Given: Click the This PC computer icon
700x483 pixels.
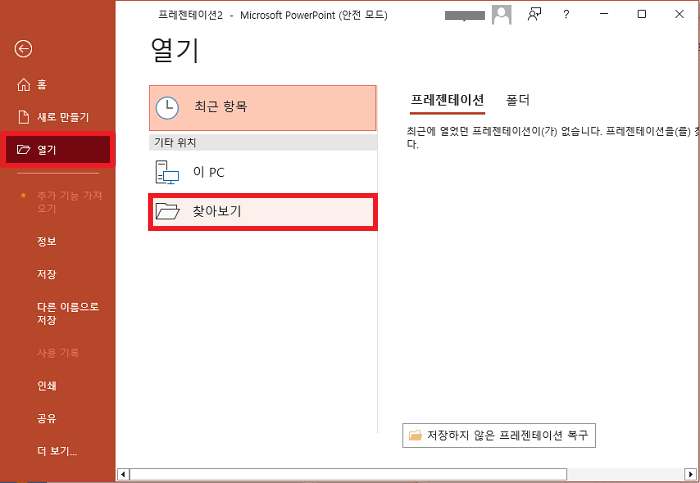Looking at the screenshot, I should pyautogui.click(x=167, y=172).
